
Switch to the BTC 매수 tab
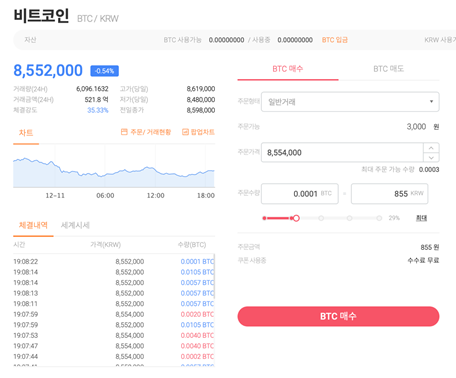pos(288,69)
